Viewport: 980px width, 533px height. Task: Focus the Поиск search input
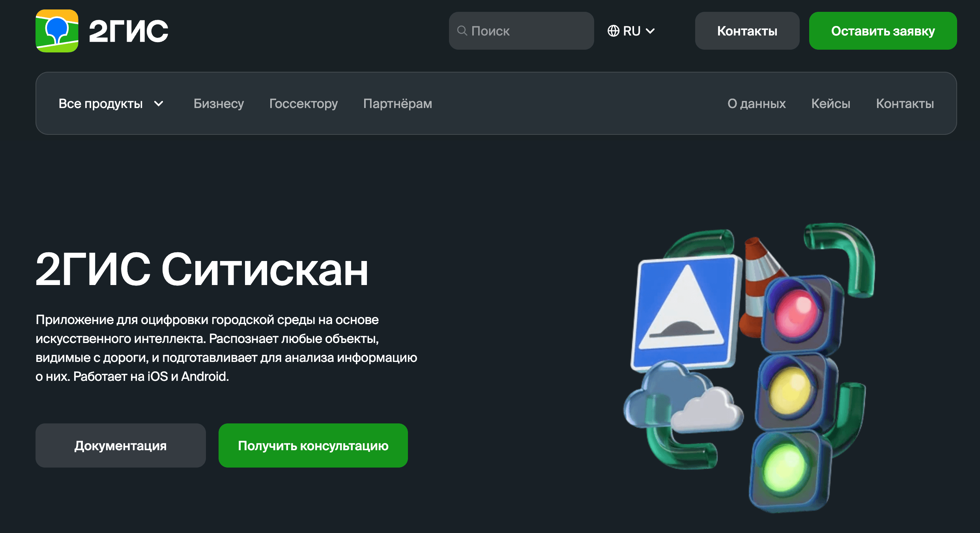[521, 31]
